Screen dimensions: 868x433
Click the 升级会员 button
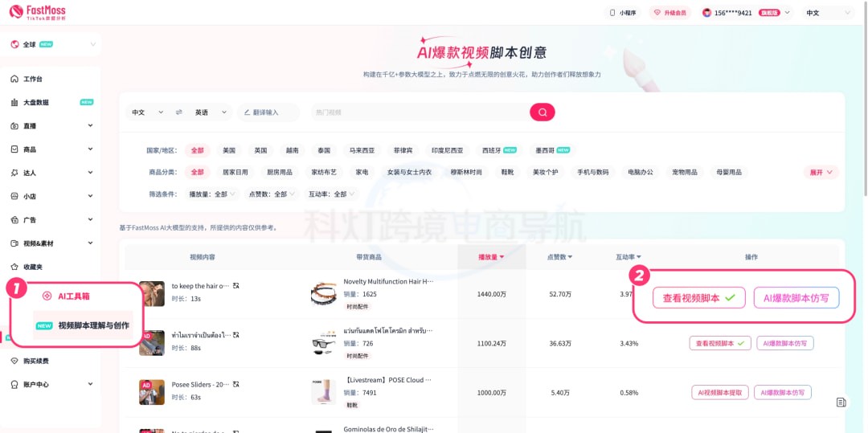(x=669, y=13)
